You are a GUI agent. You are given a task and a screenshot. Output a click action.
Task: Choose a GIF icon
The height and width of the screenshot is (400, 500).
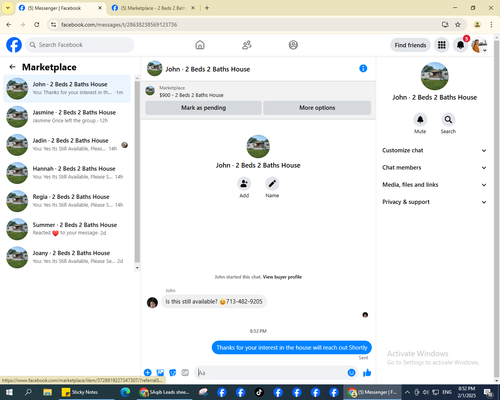185,373
